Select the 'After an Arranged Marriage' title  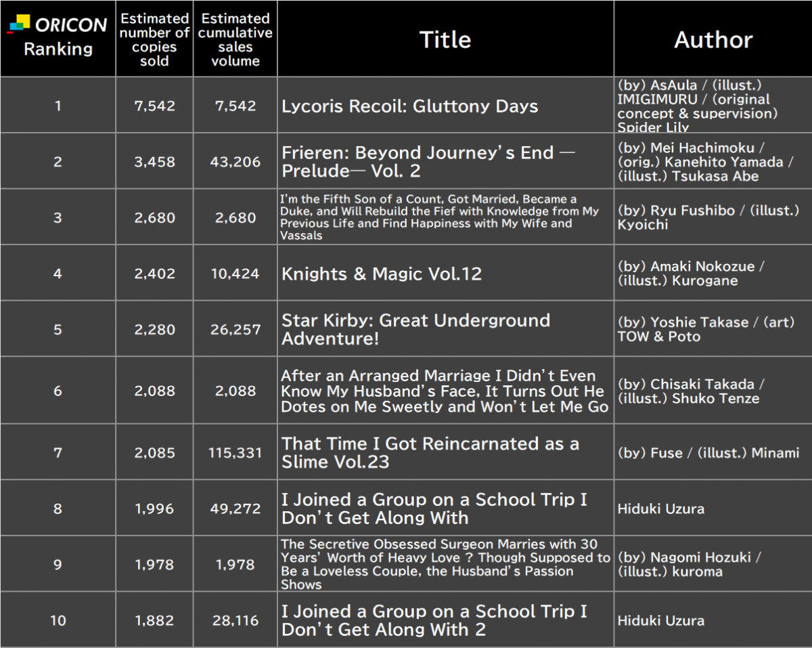pos(445,391)
